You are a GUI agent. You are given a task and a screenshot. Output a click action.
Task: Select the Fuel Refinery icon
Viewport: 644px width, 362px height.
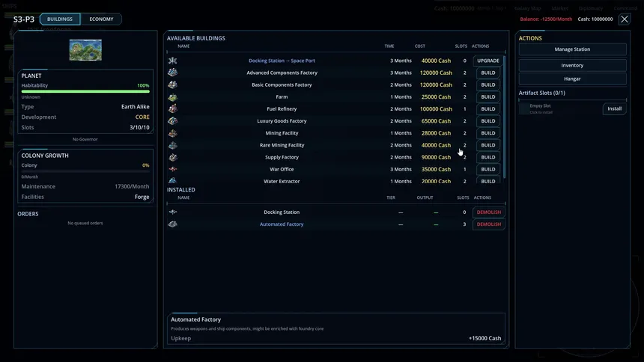(172, 108)
